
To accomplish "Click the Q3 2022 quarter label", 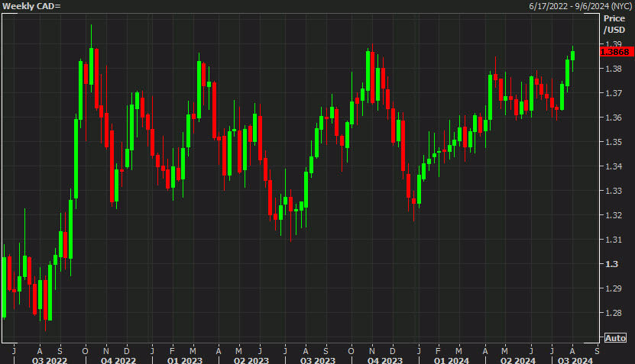I will click(50, 360).
